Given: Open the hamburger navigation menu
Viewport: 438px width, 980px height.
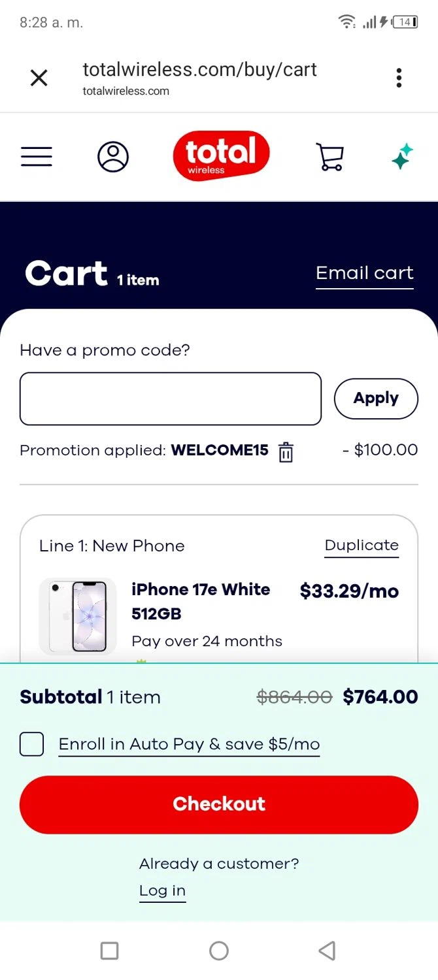Looking at the screenshot, I should point(37,157).
